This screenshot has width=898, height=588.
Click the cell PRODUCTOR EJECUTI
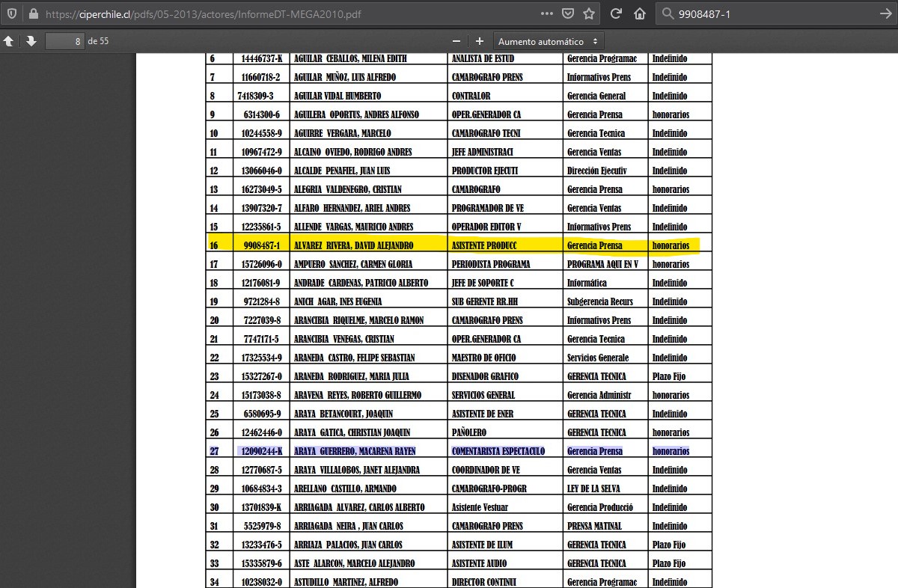pyautogui.click(x=485, y=171)
